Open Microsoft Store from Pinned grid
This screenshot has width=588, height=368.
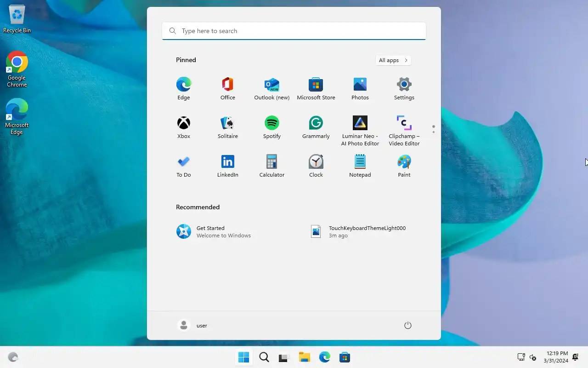(x=316, y=88)
